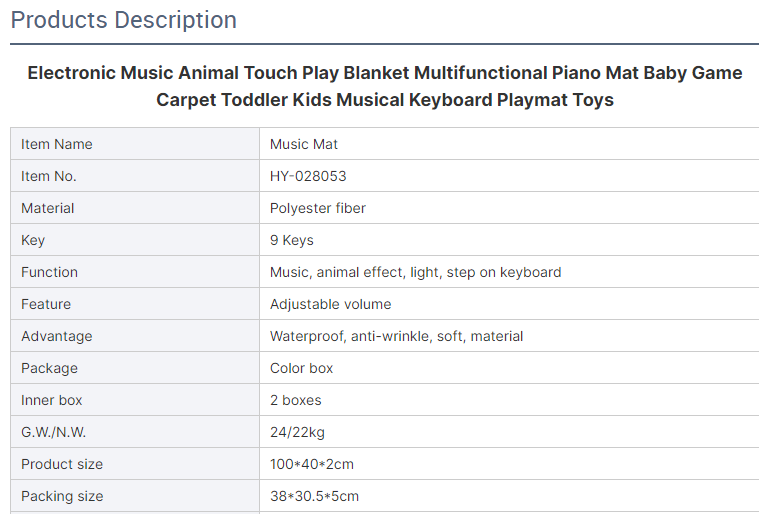Click the Adjustable volume value cell
Image resolution: width=760 pixels, height=514 pixels.
pos(509,304)
